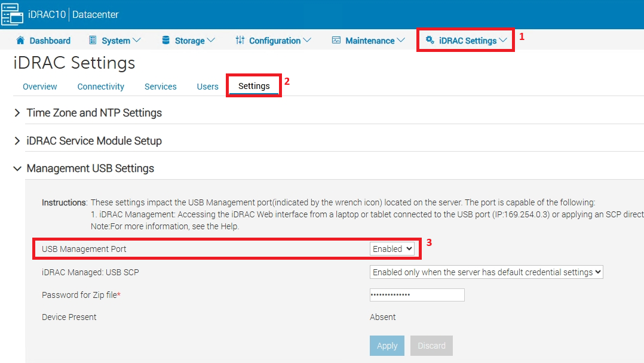Click the Dashboard home icon

(x=20, y=40)
